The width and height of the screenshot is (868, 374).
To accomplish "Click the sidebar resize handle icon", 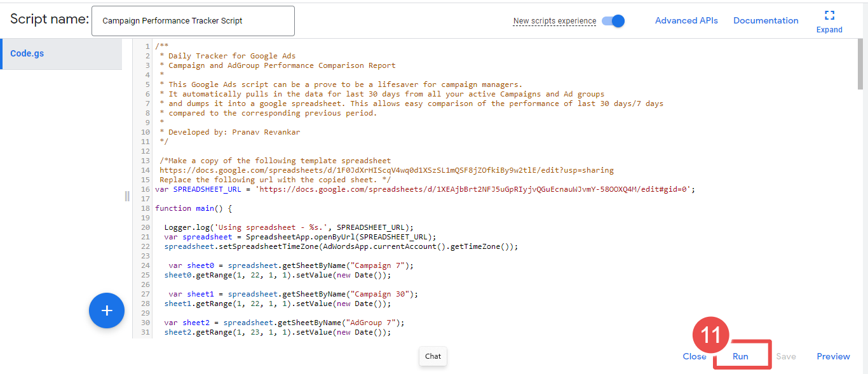I will point(127,196).
